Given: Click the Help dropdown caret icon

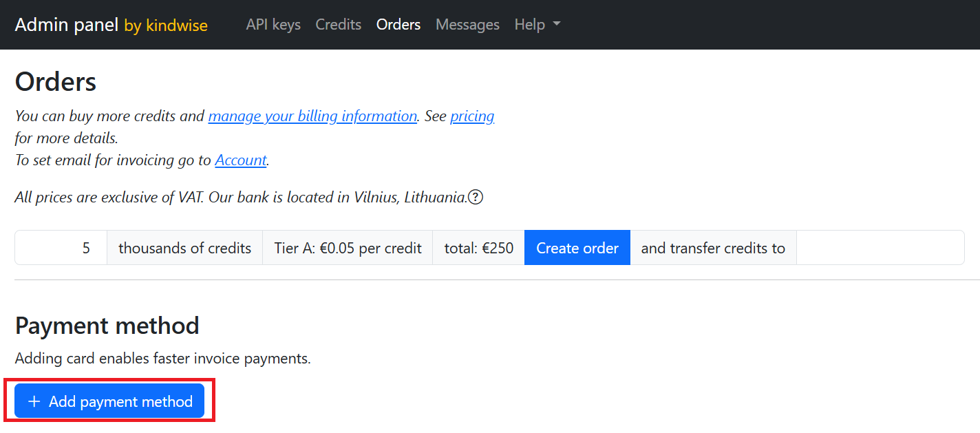Looking at the screenshot, I should (555, 25).
